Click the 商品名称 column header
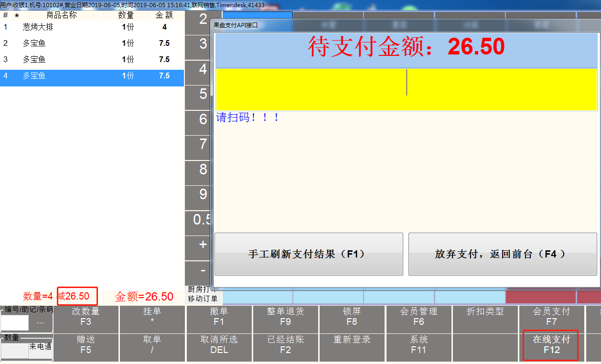This screenshot has height=364, width=601. [x=62, y=15]
